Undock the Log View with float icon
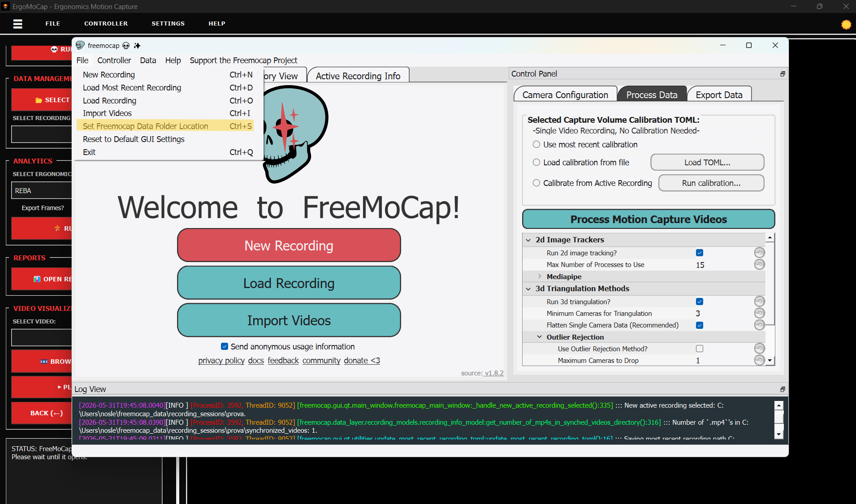Image resolution: width=856 pixels, height=504 pixels. coord(783,389)
